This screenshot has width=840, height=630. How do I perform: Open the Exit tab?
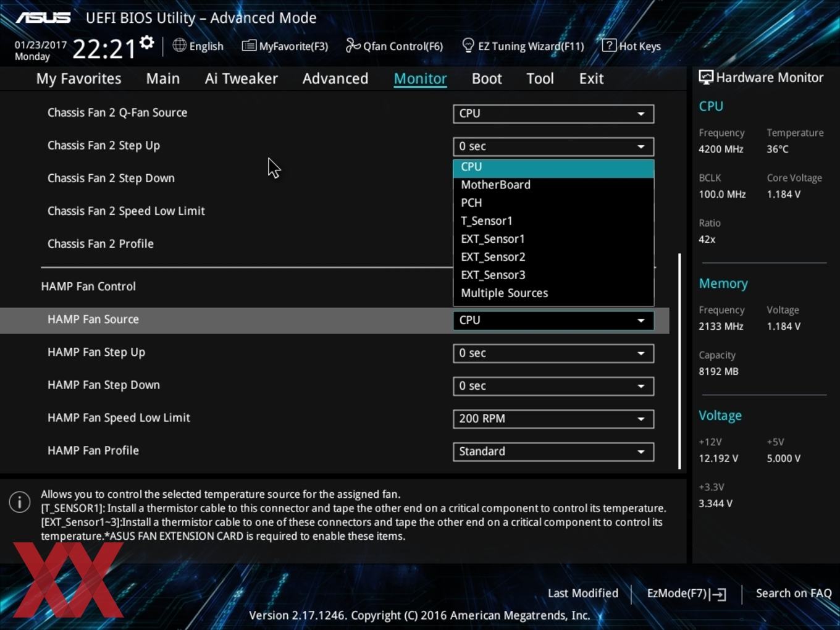coord(591,78)
